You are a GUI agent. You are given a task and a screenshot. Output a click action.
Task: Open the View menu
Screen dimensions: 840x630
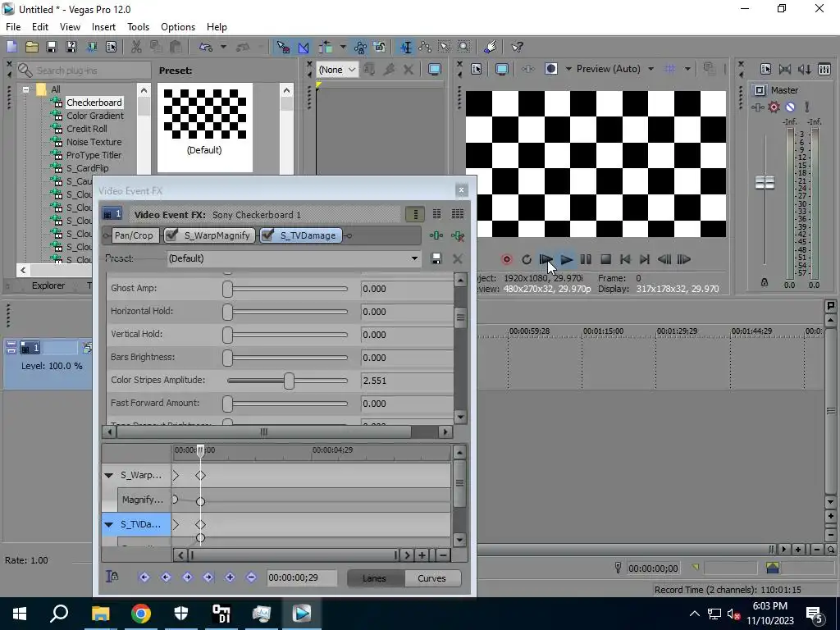[70, 27]
